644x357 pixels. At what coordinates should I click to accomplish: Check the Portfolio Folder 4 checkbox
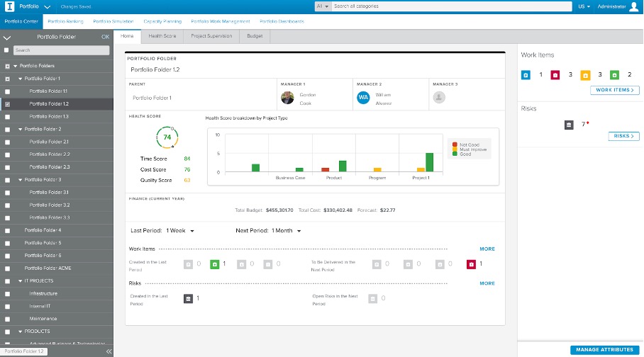(x=8, y=230)
